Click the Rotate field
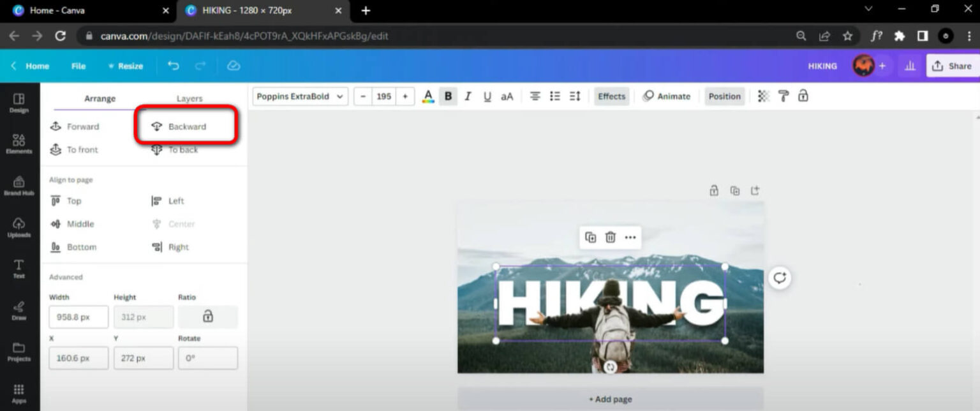This screenshot has width=980, height=411. (x=208, y=358)
